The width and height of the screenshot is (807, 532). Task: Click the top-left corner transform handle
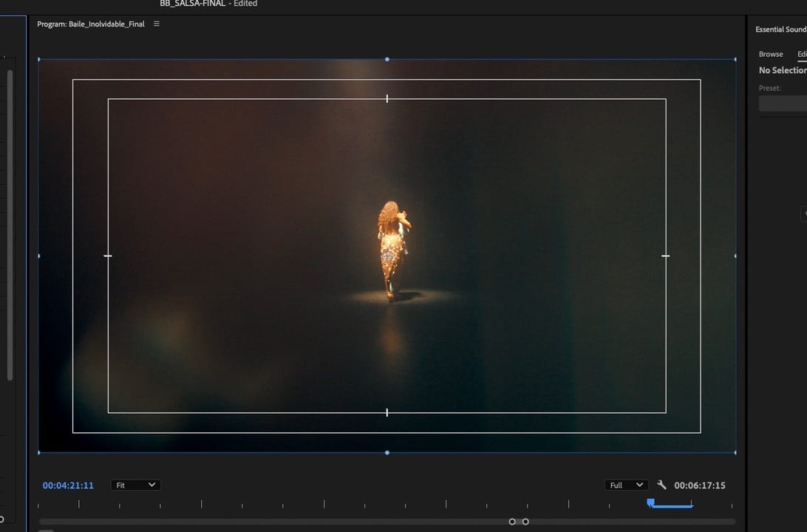pos(38,59)
